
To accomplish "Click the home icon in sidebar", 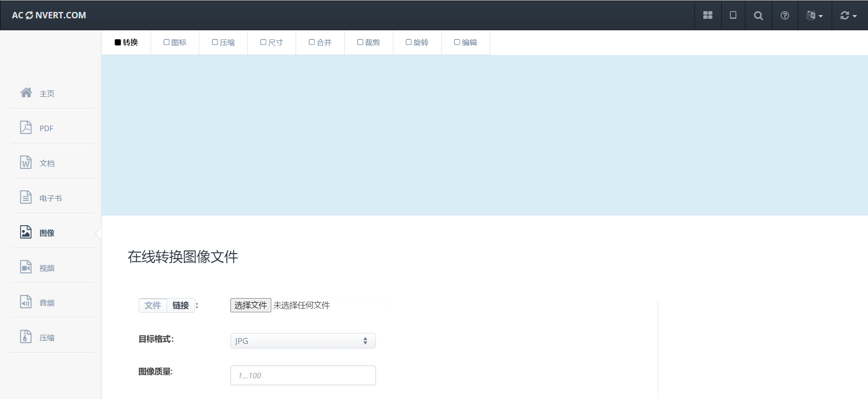I will (26, 93).
